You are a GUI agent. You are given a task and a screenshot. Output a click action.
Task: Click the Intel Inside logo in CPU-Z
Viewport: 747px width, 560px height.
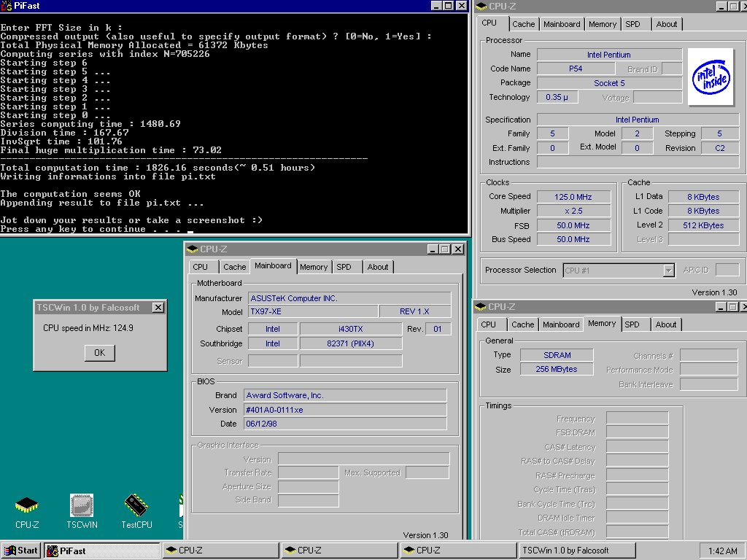click(711, 77)
